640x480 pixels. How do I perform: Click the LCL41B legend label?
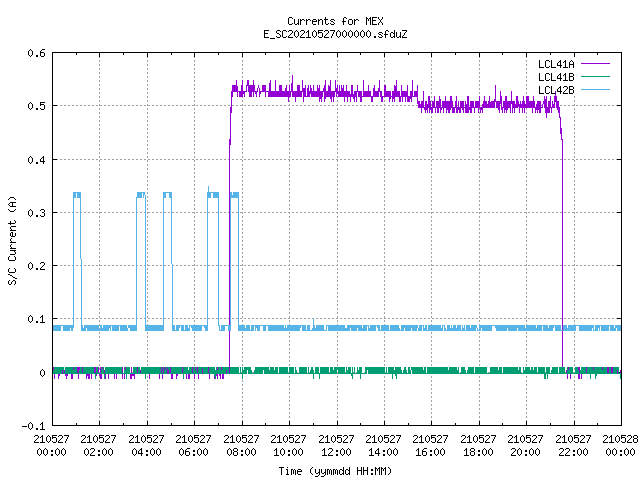tap(556, 77)
